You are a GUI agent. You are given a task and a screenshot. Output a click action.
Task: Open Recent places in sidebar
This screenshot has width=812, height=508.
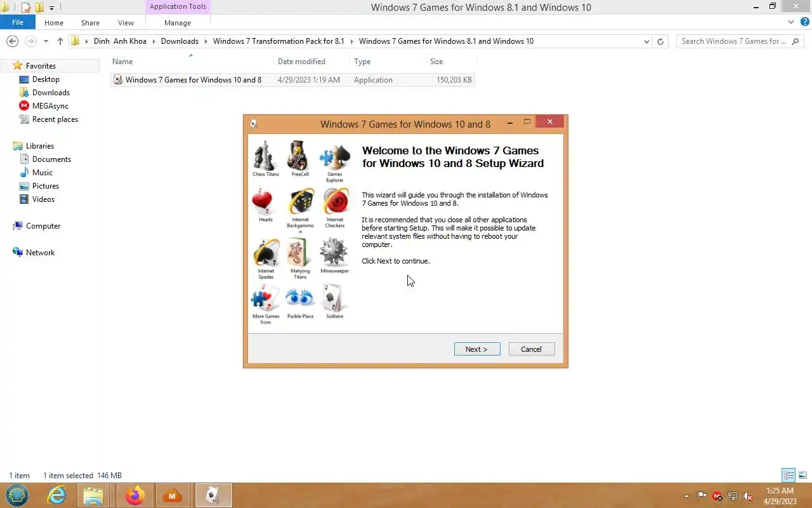click(x=55, y=119)
